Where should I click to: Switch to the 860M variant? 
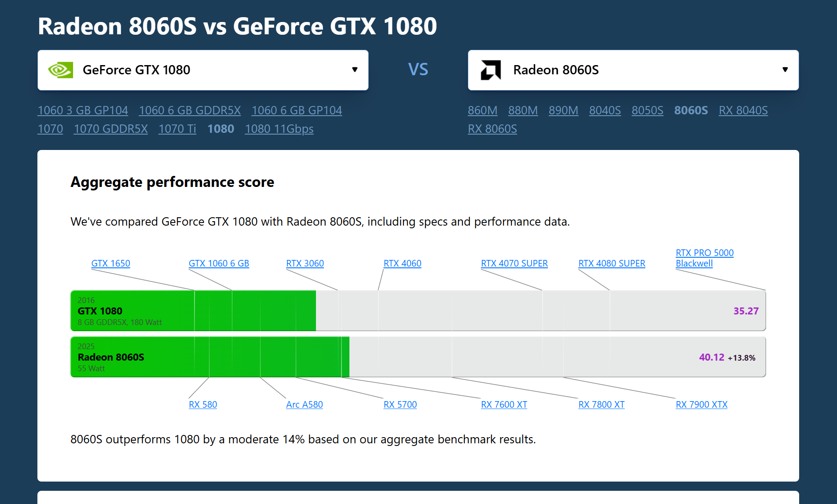(482, 110)
